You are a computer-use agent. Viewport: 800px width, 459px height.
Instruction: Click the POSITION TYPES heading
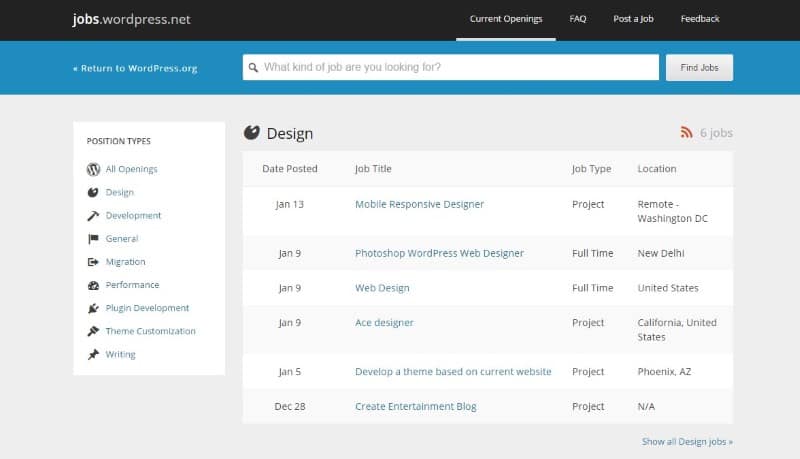click(118, 141)
